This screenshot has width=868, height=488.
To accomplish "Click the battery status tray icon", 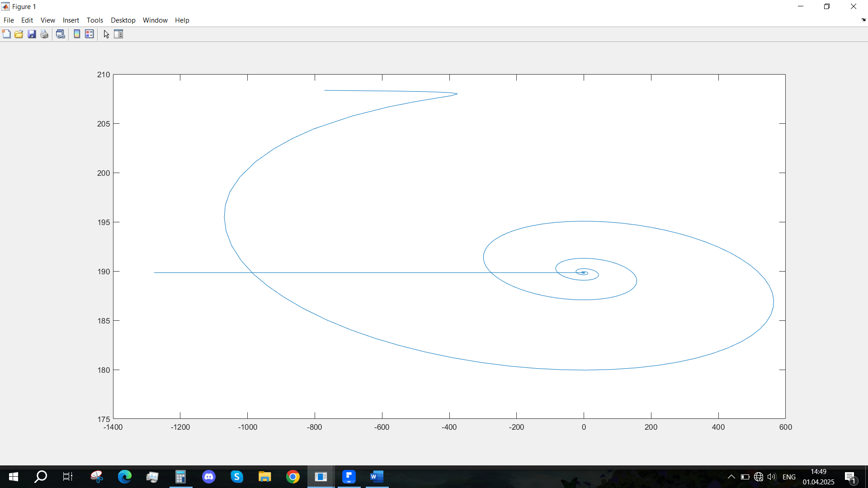I will pyautogui.click(x=745, y=477).
